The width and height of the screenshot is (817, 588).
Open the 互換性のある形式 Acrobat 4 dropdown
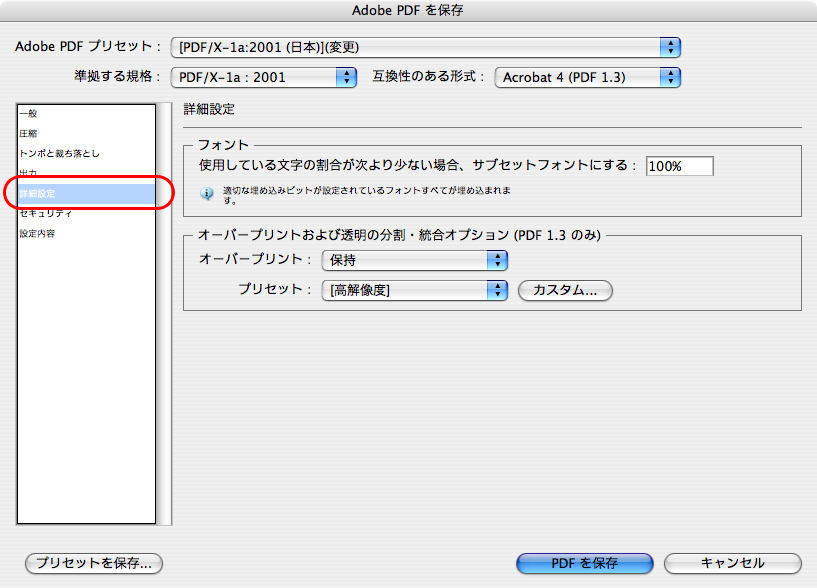[588, 78]
